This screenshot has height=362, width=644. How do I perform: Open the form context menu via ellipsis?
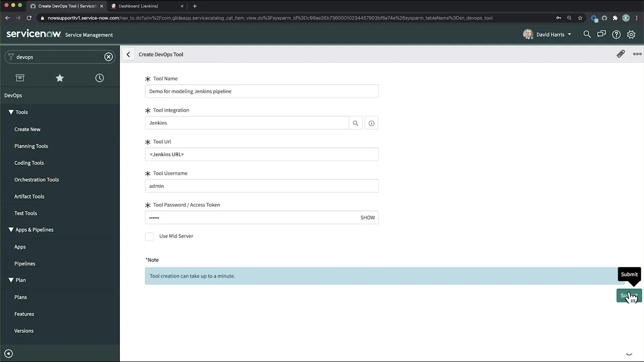pos(637,54)
